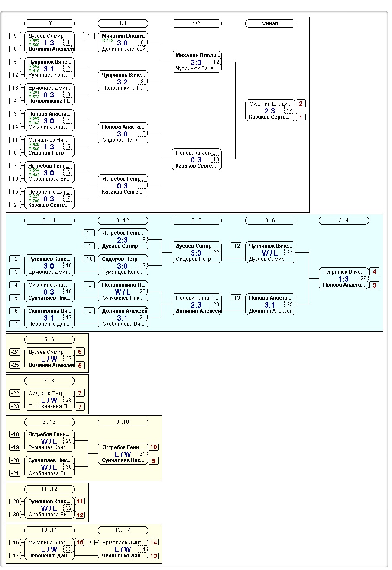Screen dimensions: 392x570
Task: Click place badge 14 beside Ермолаев
Action: [x=153, y=542]
